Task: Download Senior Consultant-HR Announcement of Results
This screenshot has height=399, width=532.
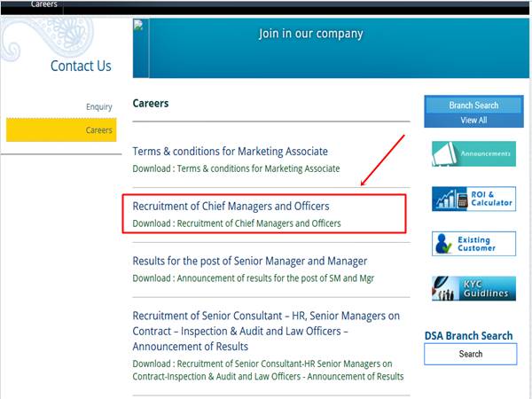Action: tap(268, 370)
